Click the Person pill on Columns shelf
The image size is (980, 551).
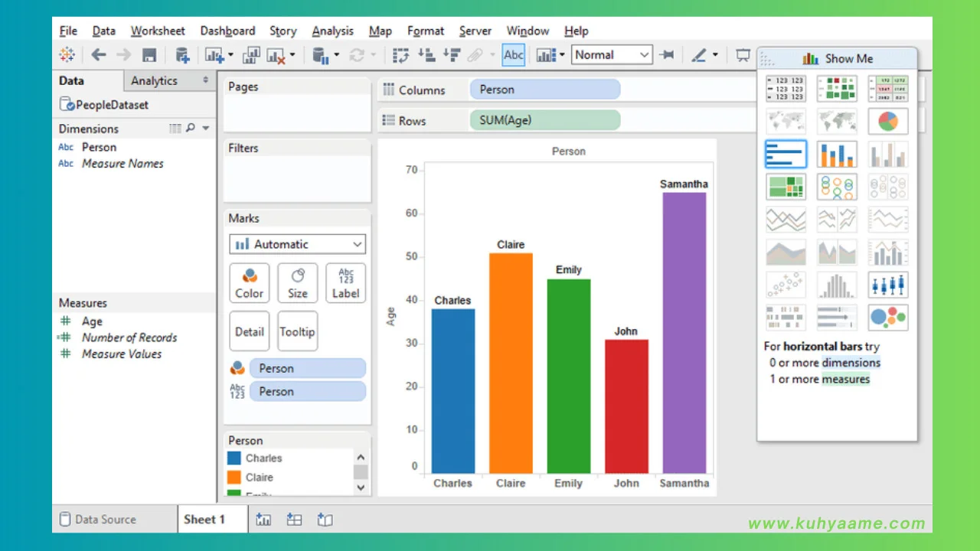click(x=544, y=90)
